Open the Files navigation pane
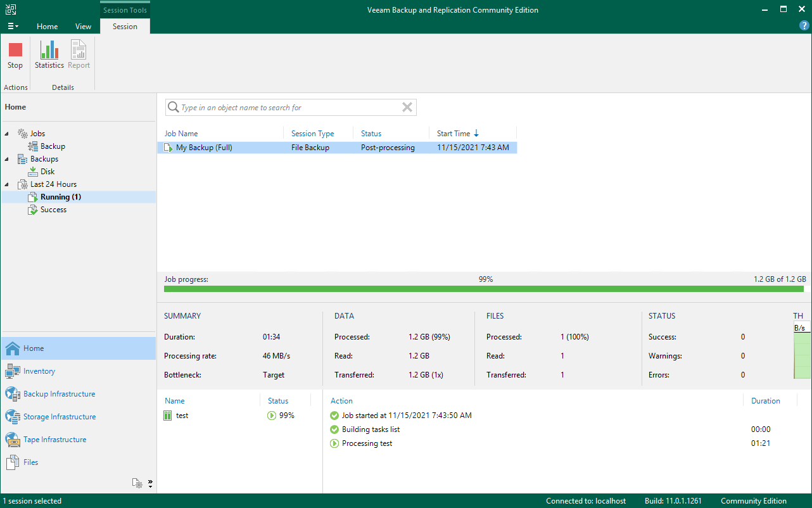Image resolution: width=812 pixels, height=508 pixels. coord(78,462)
